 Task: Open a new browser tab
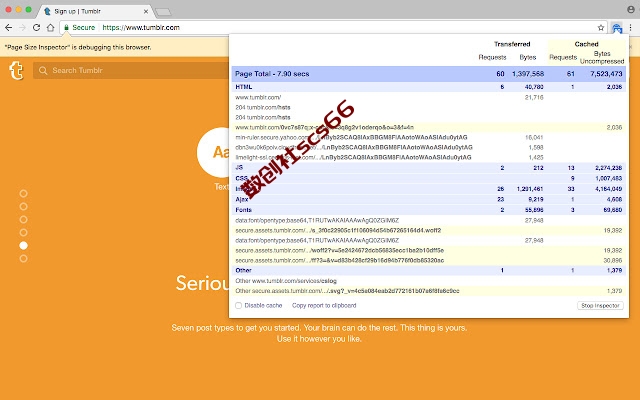click(163, 12)
